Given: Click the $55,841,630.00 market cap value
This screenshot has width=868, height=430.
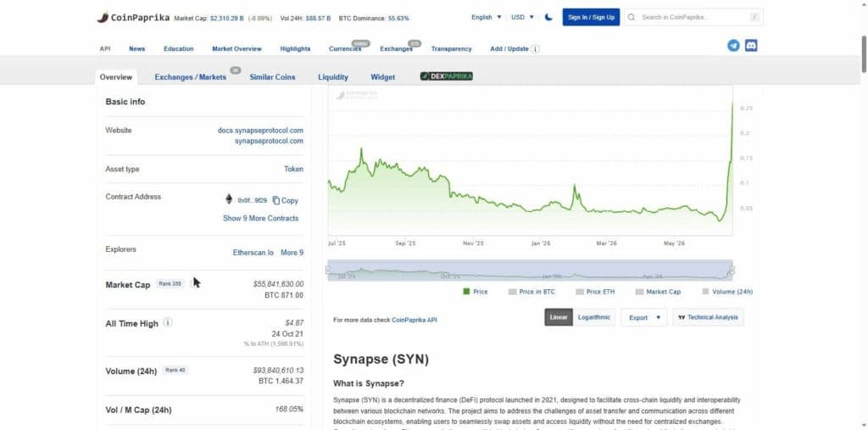Looking at the screenshot, I should [x=278, y=284].
